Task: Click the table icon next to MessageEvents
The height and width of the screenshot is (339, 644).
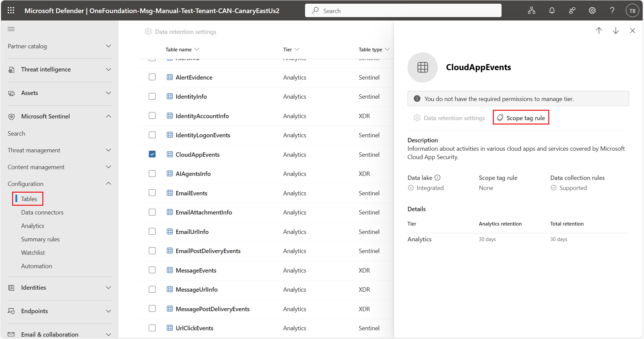Action: 170,270
